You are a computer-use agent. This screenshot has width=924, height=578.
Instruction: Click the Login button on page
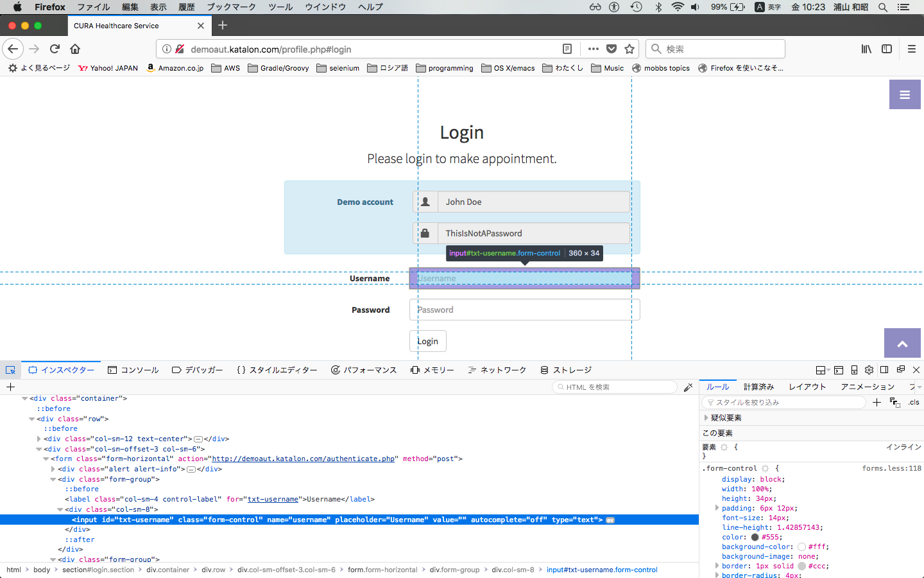pos(428,341)
